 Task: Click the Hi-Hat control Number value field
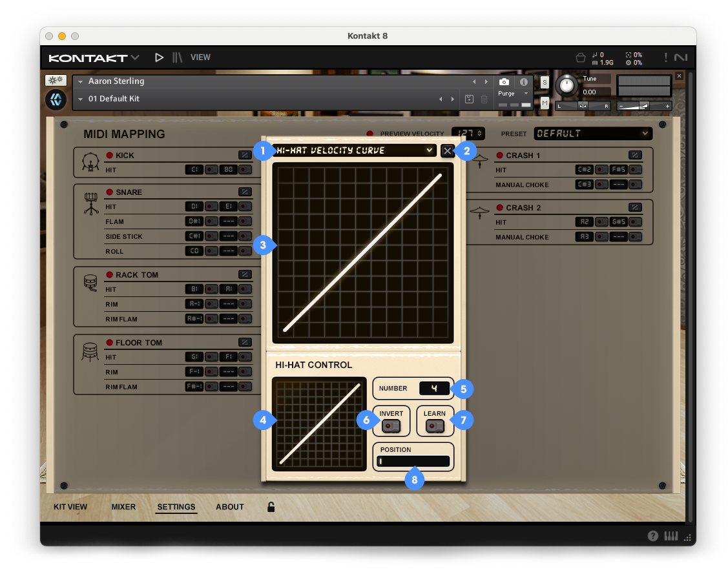click(x=434, y=389)
